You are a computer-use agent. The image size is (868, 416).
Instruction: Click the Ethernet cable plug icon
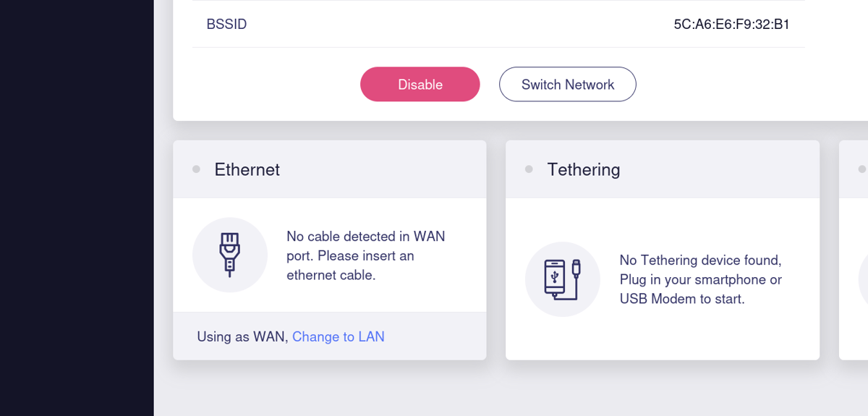(x=229, y=255)
